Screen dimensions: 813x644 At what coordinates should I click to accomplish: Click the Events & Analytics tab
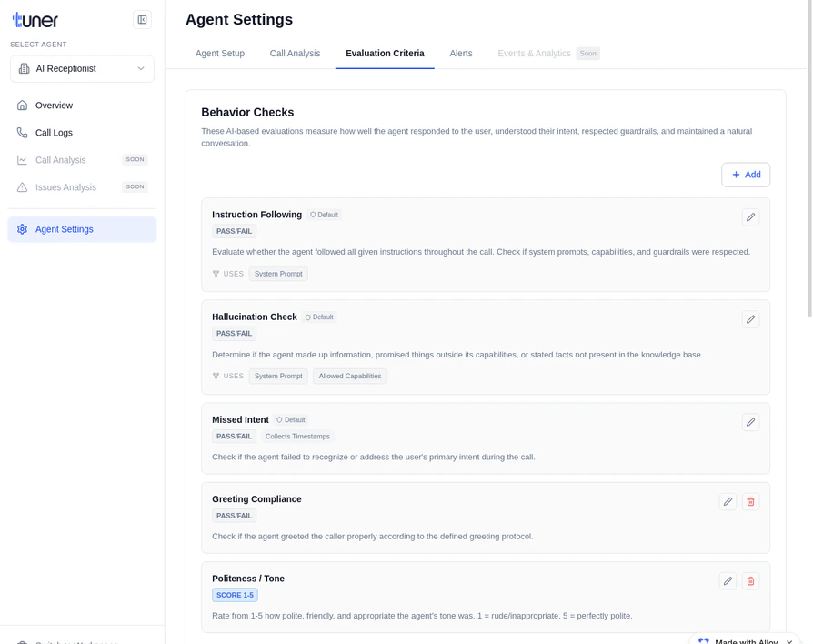click(x=534, y=54)
